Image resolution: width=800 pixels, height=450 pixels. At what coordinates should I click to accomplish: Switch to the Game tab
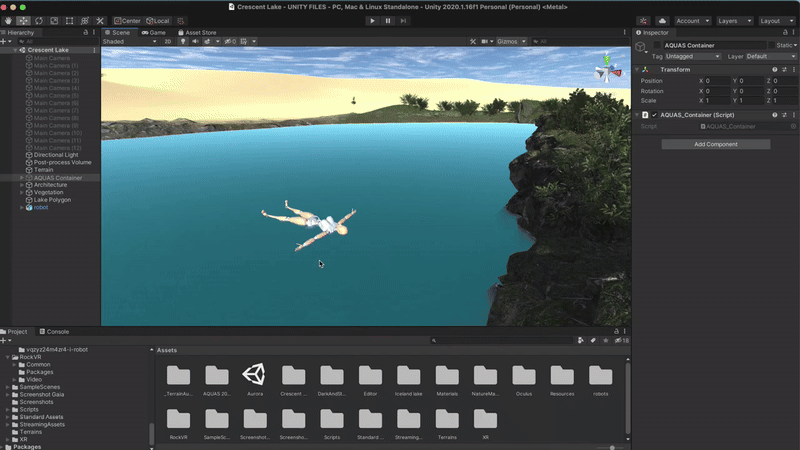point(154,32)
